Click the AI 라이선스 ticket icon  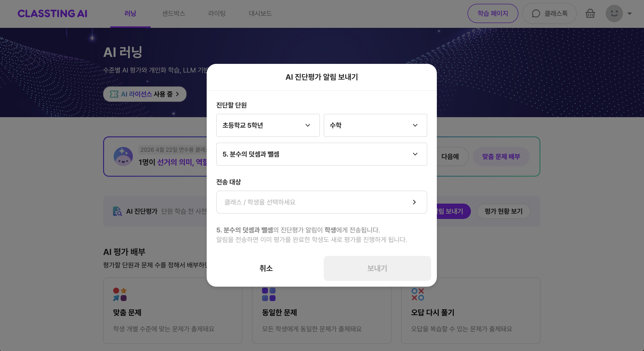point(114,94)
